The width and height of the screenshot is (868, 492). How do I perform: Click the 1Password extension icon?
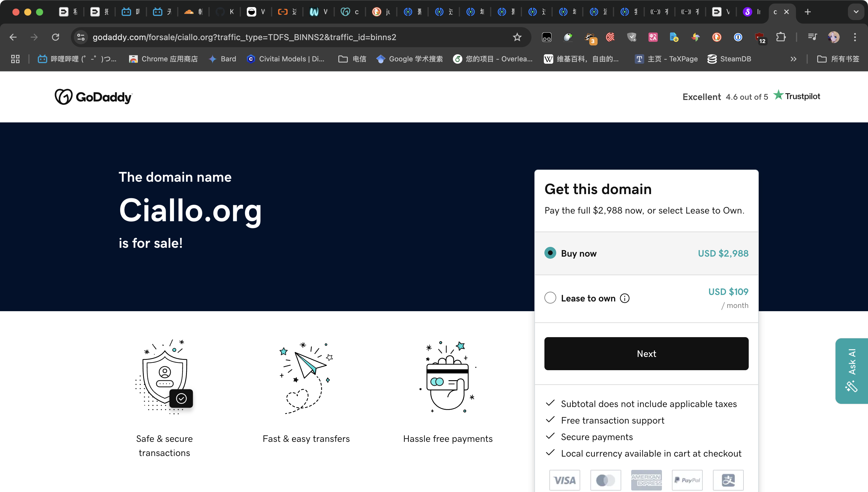(738, 37)
